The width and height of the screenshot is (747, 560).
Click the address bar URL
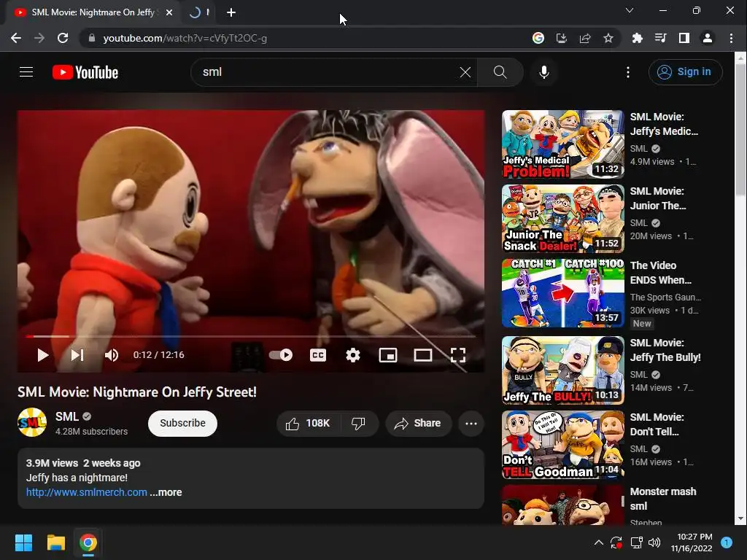coord(185,38)
